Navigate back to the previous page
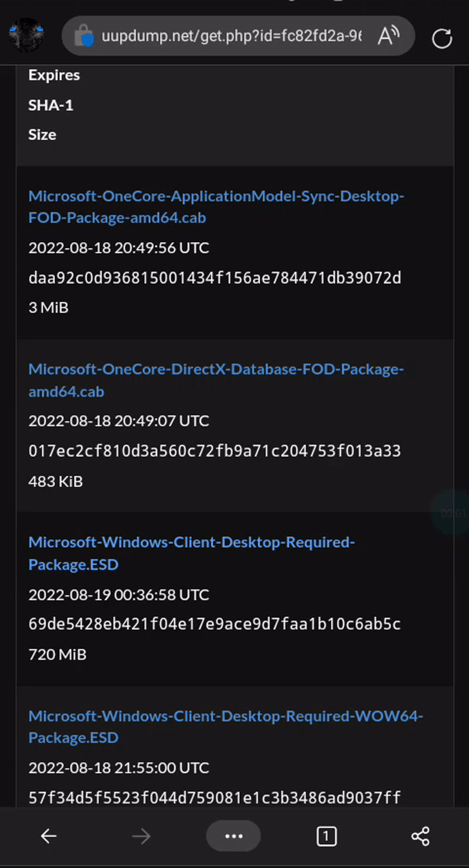Screen dimensions: 469x868 49,836
